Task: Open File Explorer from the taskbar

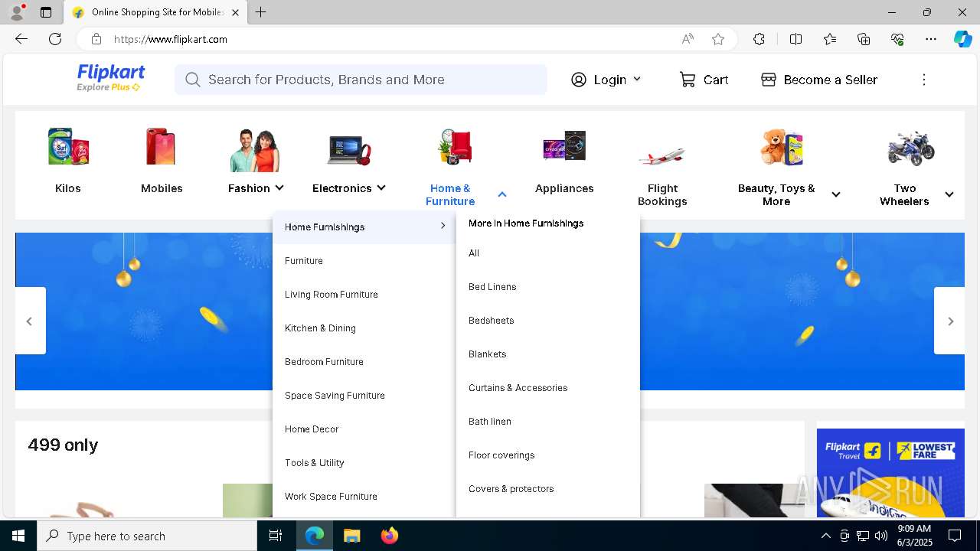Action: (x=351, y=536)
